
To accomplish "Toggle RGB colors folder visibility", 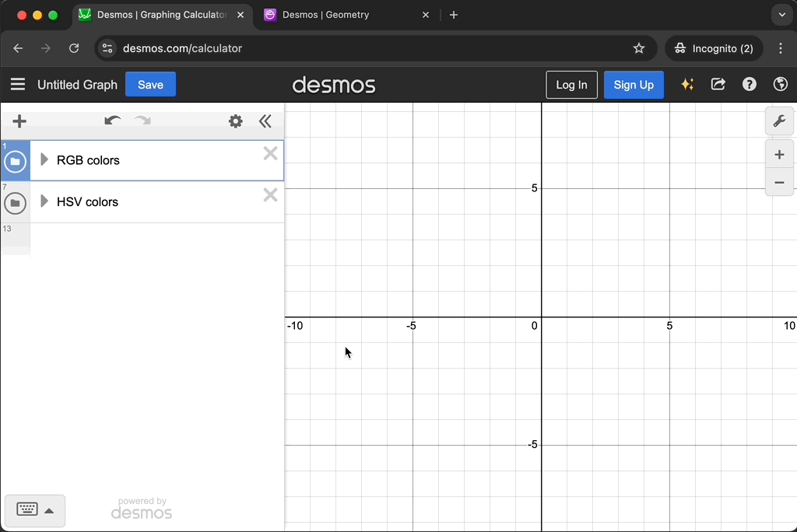I will (x=15, y=162).
